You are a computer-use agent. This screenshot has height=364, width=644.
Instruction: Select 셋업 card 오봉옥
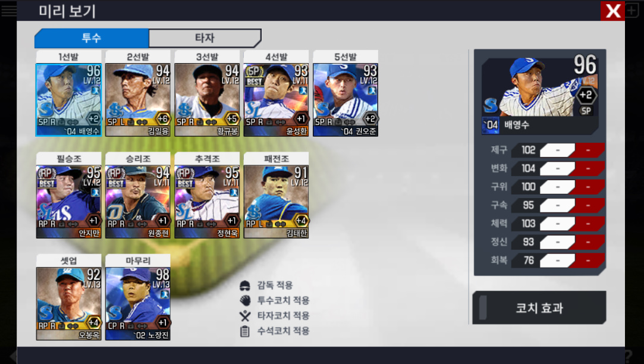(68, 303)
